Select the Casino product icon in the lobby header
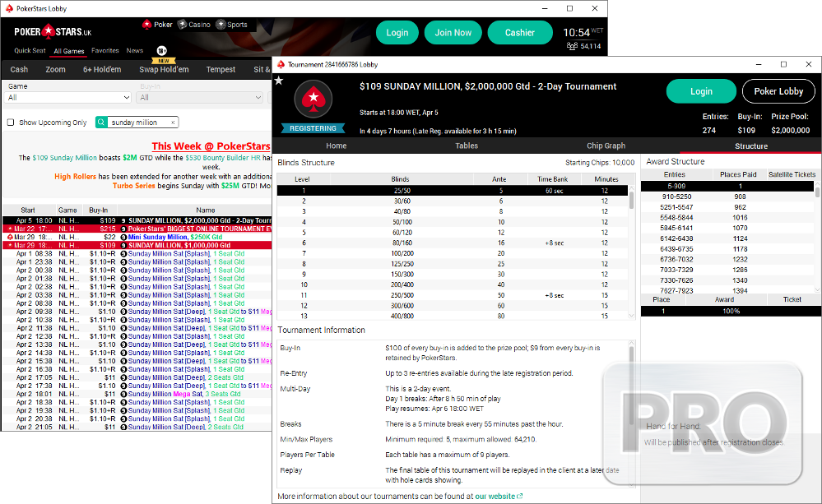This screenshot has height=504, width=822. [183, 24]
